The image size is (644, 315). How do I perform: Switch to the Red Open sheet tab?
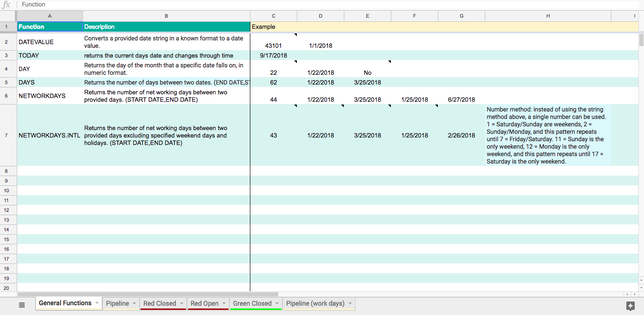click(204, 303)
